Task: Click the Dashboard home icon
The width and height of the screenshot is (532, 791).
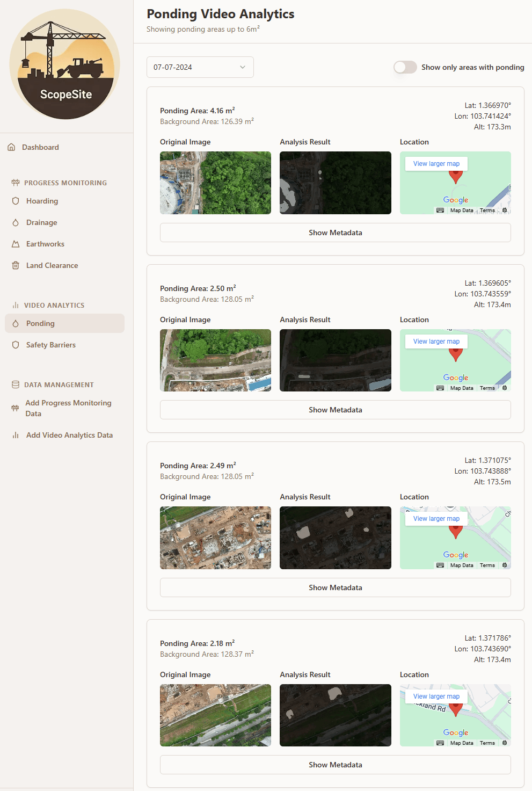Action: tap(11, 147)
